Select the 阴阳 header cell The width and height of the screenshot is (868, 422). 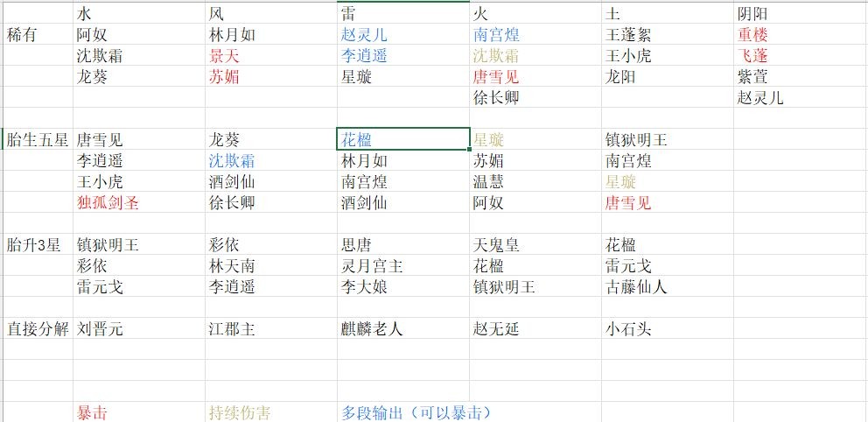coord(801,13)
